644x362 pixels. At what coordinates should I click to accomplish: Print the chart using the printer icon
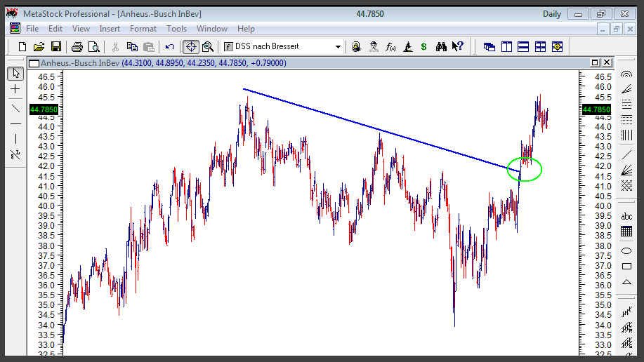[x=77, y=47]
